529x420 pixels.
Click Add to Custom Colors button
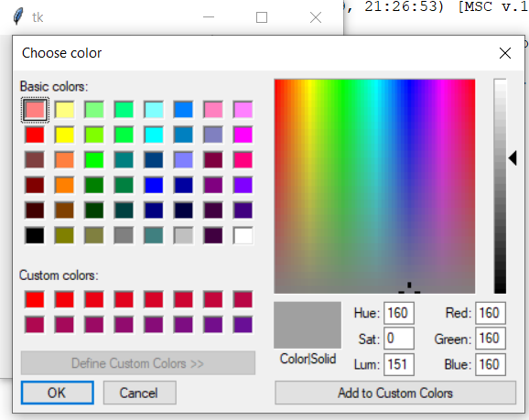[395, 393]
